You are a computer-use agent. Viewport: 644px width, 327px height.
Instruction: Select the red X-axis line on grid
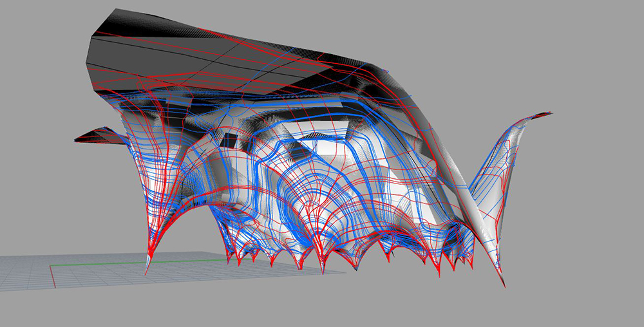(53, 277)
